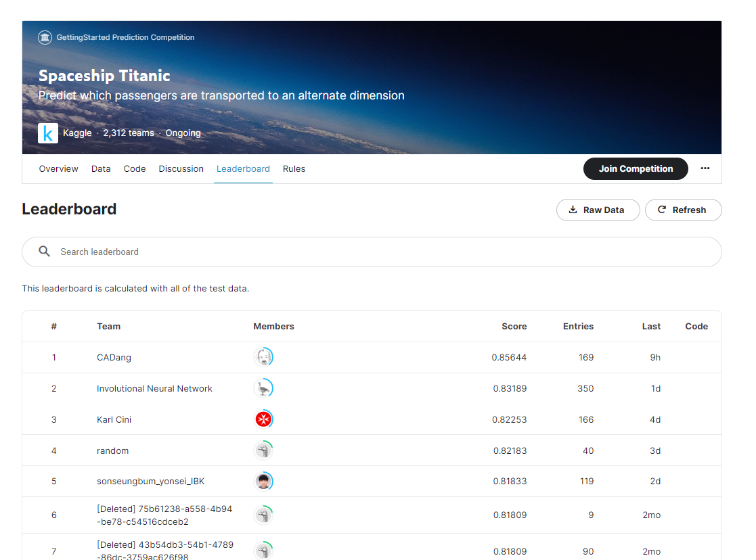Viewport: 756px width, 560px height.
Task: Select the random team name
Action: click(x=112, y=450)
